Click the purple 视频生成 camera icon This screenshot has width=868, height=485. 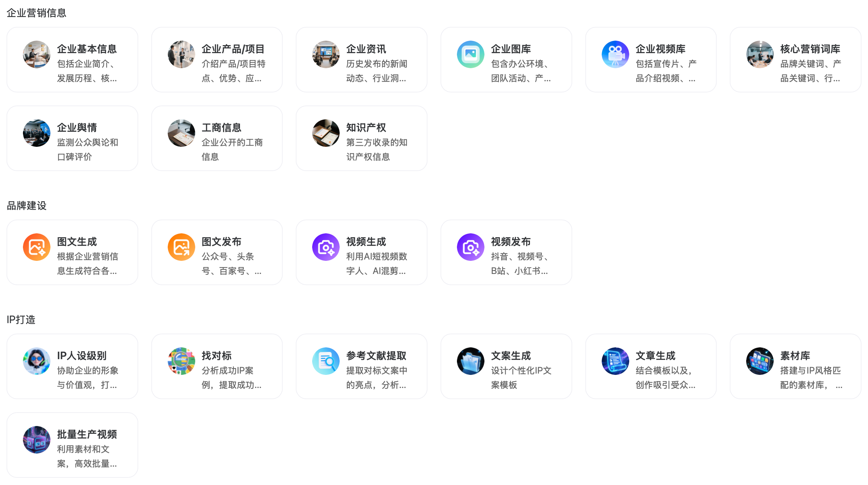tap(326, 247)
